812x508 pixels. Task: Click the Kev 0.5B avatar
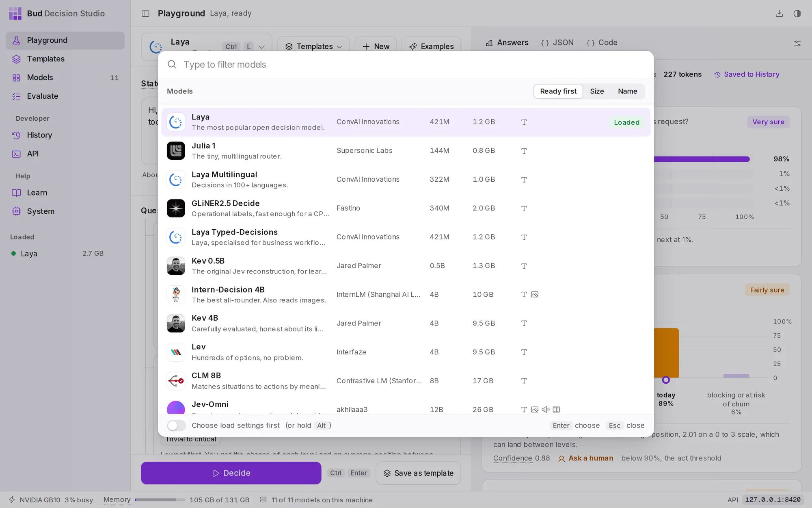click(176, 266)
